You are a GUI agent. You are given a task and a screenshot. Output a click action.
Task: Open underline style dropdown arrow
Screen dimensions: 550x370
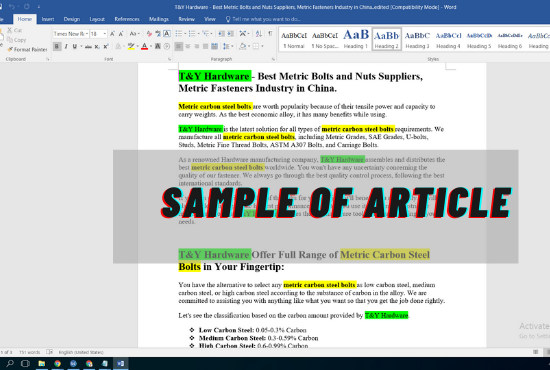tap(81, 46)
